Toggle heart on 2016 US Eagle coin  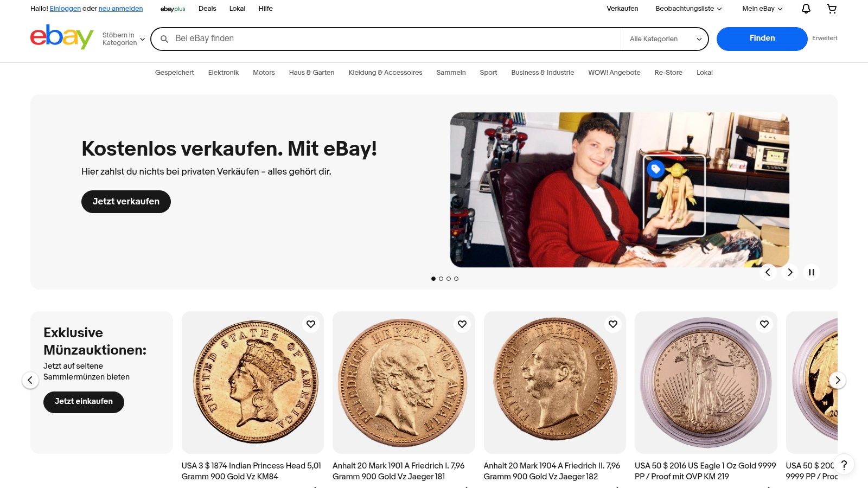[764, 324]
